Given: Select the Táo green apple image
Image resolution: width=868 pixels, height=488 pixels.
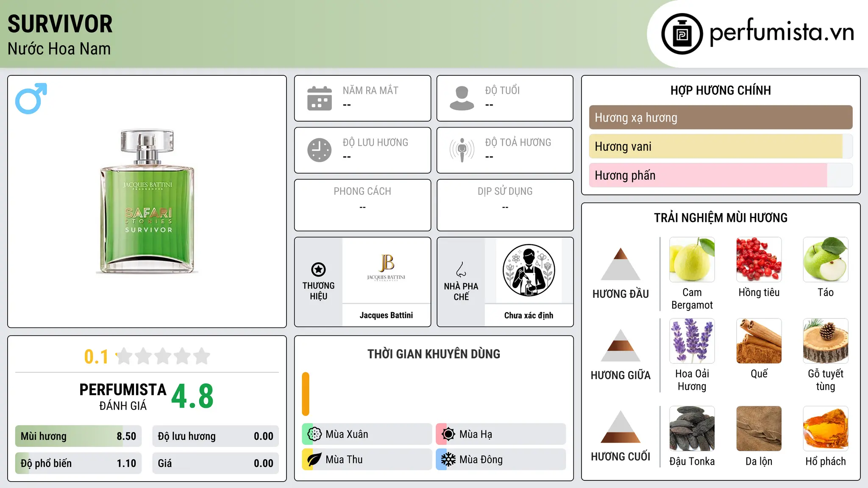Looking at the screenshot, I should [x=826, y=260].
